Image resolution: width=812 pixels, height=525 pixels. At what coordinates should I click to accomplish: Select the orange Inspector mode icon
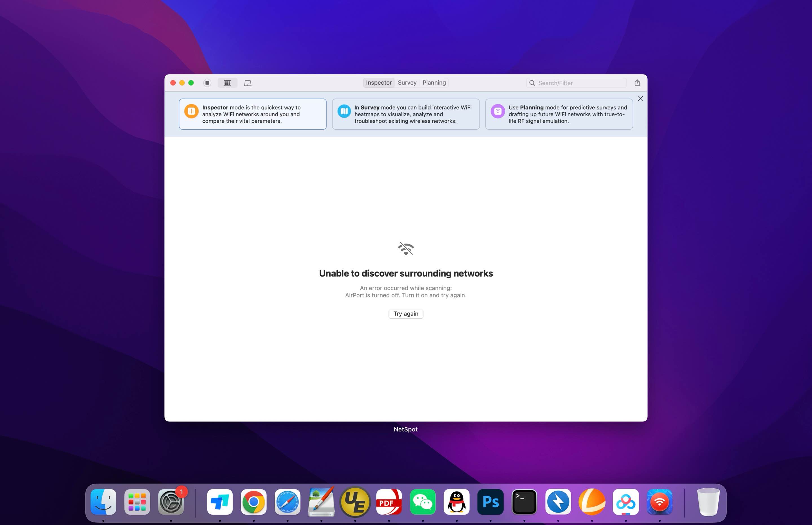point(191,111)
